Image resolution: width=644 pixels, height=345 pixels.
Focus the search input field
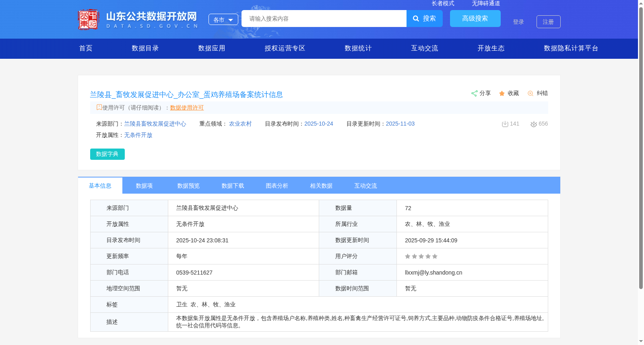point(324,19)
